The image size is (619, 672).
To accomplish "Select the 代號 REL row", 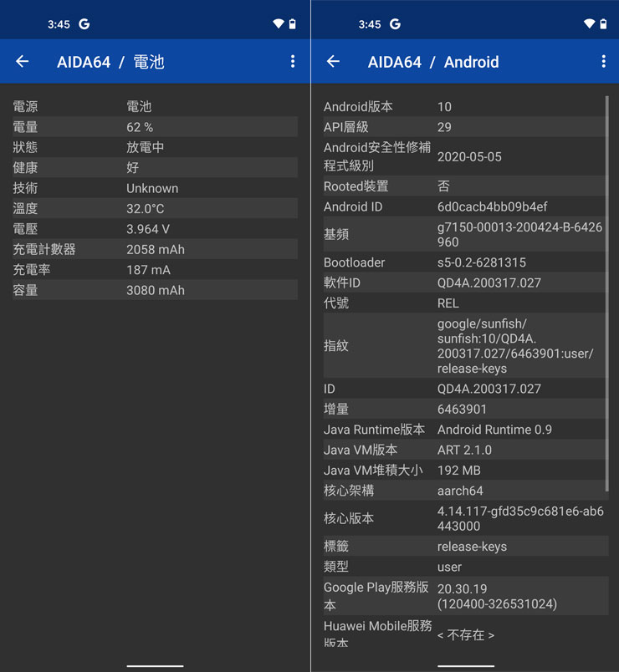I will [466, 303].
